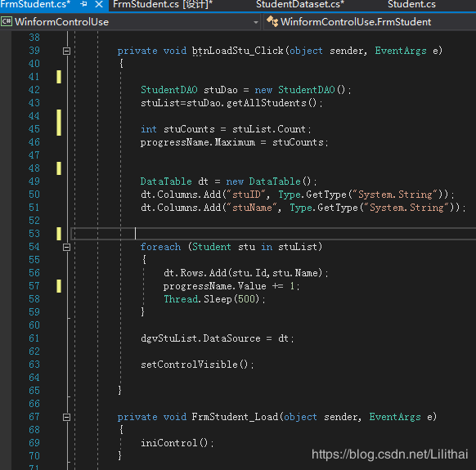
Task: Click Thread.Sleep(500) statement
Action: coord(214,299)
